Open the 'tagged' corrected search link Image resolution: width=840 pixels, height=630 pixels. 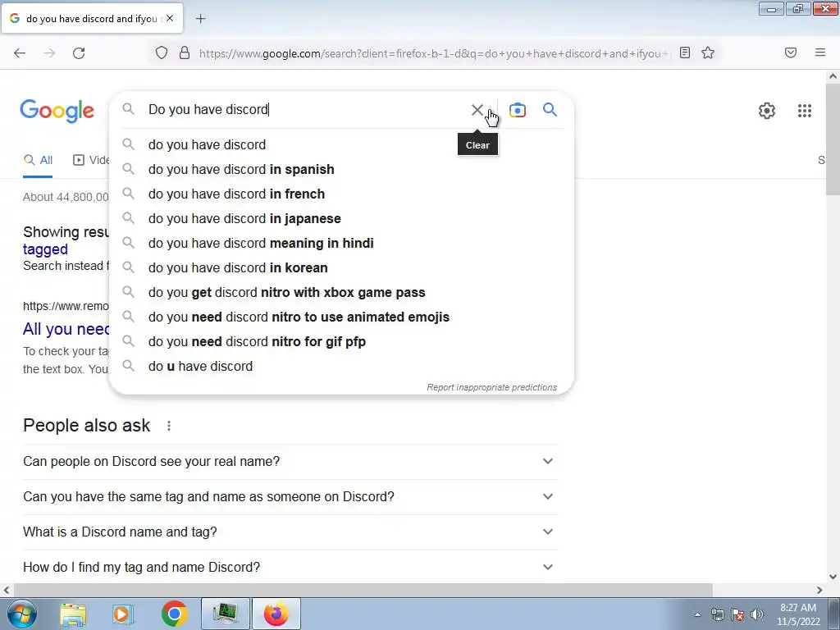(45, 249)
